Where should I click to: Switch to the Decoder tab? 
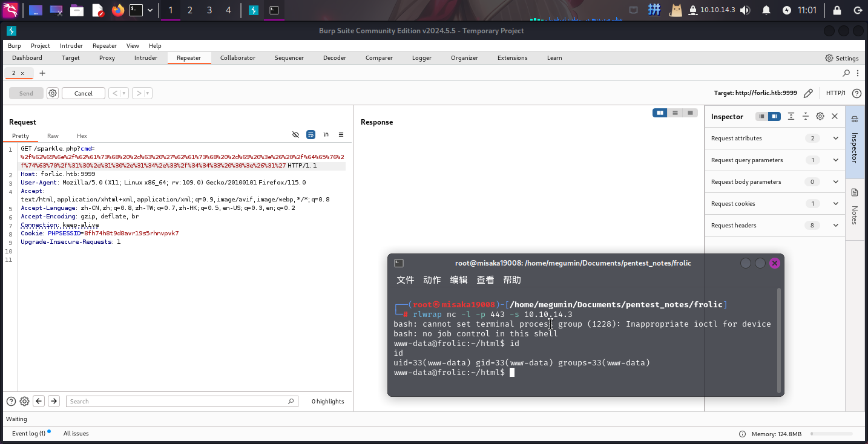tap(335, 58)
